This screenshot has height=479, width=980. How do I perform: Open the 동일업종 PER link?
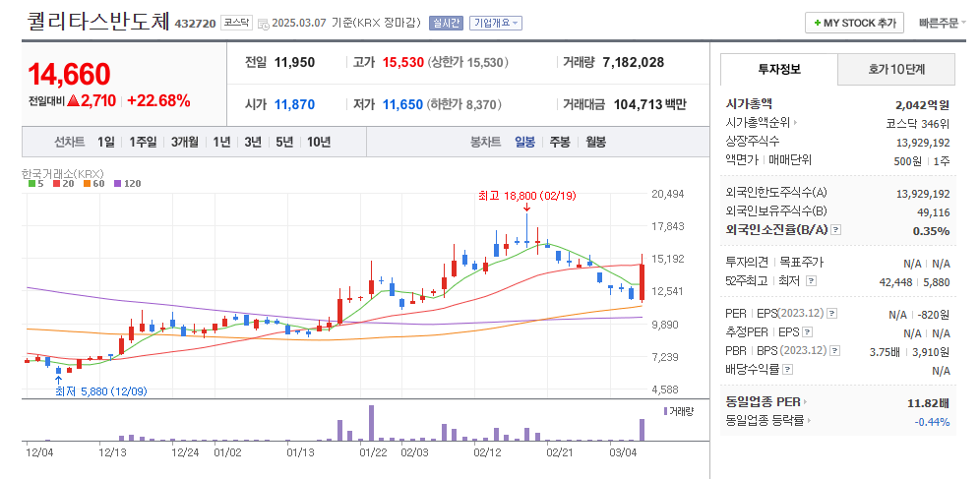(x=766, y=401)
